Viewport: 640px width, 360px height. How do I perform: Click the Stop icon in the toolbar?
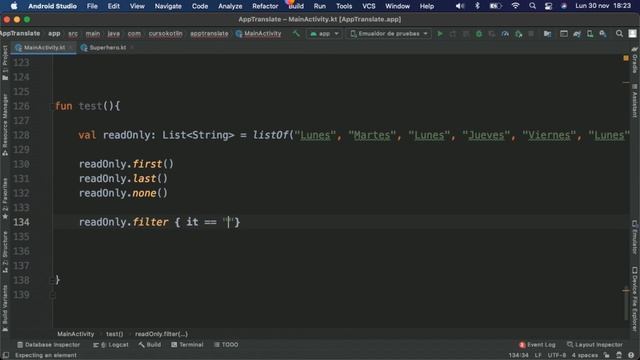tap(531, 34)
